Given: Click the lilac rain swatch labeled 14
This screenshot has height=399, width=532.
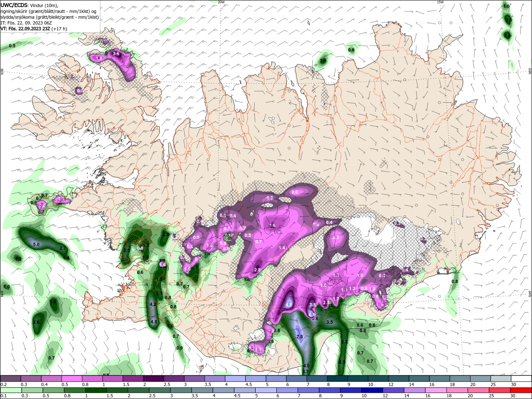Looking at the screenshot, I should point(414,390).
